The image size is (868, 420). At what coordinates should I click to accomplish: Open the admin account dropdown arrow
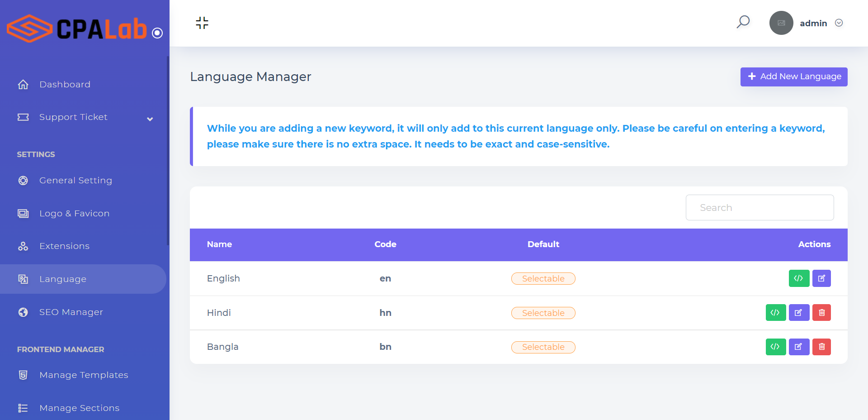tap(839, 23)
